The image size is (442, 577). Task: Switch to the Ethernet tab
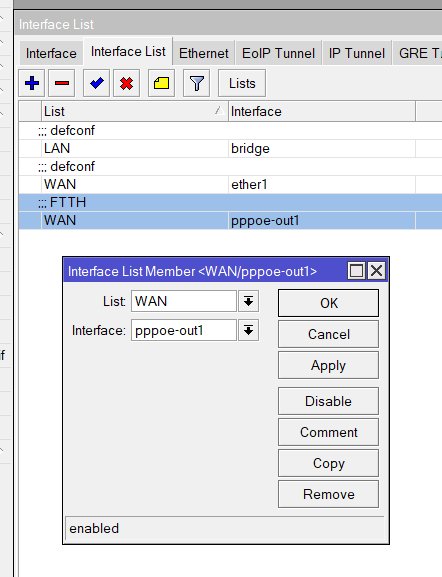tap(204, 53)
